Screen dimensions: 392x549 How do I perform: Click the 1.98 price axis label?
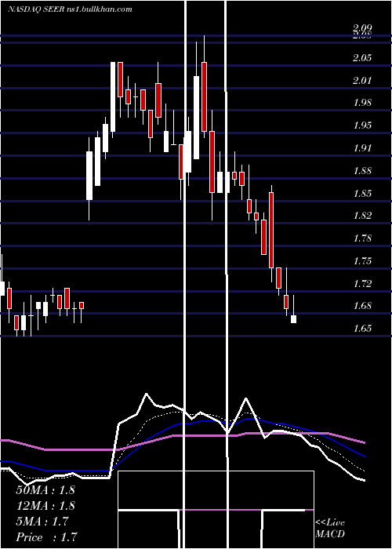(362, 103)
